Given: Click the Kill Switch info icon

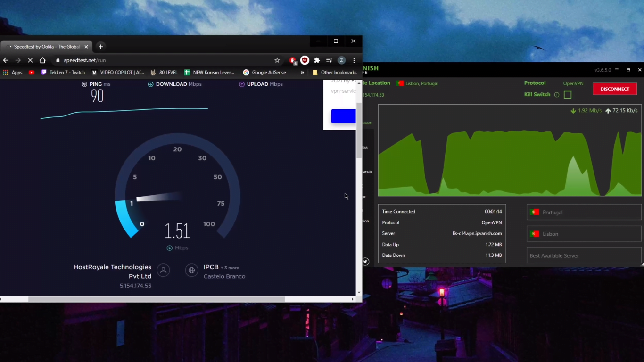Looking at the screenshot, I should coord(557,95).
